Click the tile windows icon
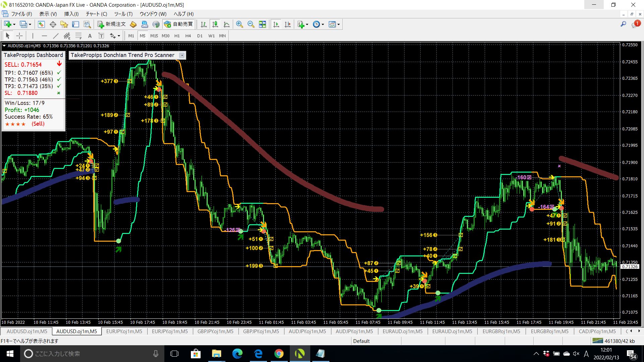Screen dimensions: 644x362 tap(262, 24)
